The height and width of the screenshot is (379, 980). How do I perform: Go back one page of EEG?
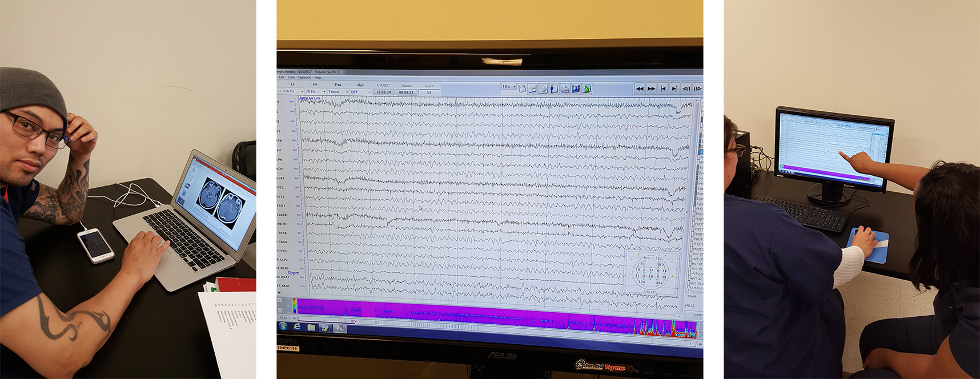click(686, 89)
